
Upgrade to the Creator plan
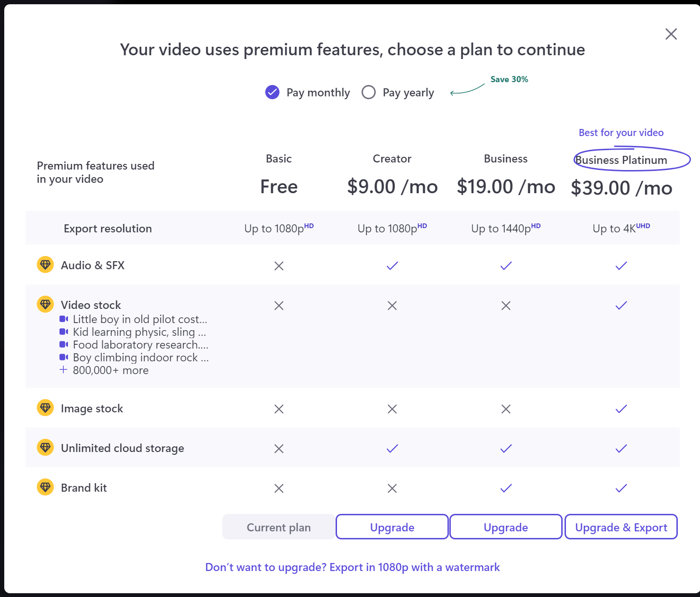(x=392, y=527)
